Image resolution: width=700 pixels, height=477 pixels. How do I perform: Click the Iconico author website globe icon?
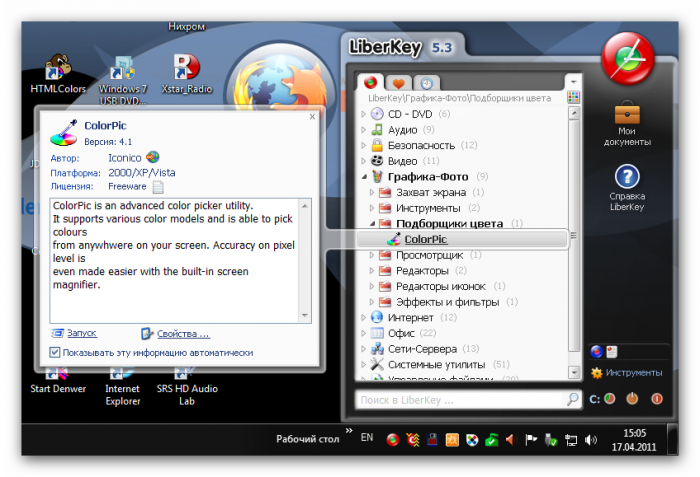(153, 156)
